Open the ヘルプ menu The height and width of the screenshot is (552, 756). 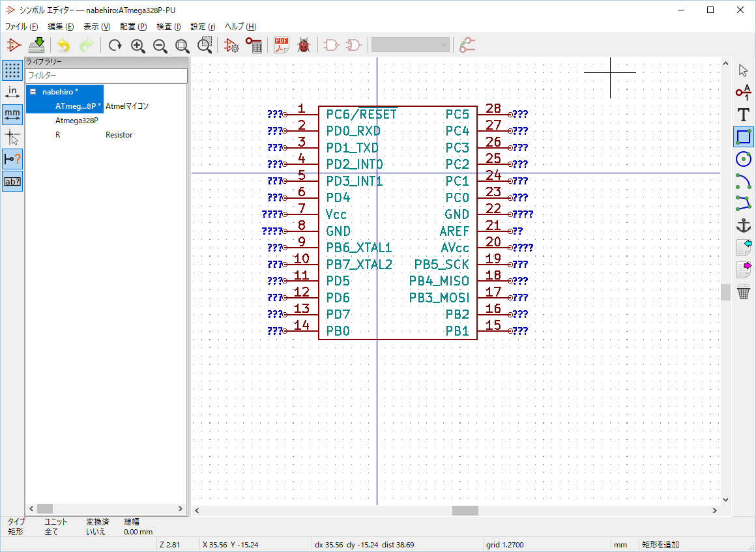(240, 27)
